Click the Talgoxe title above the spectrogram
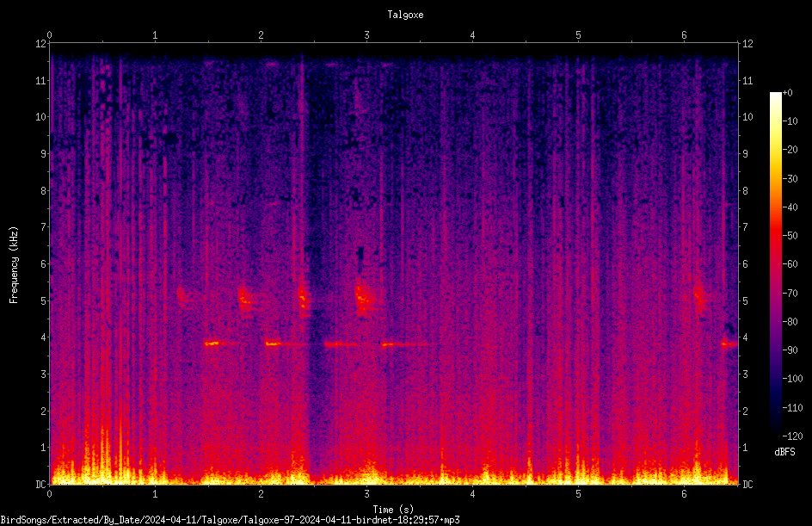This screenshot has width=812, height=526. click(x=405, y=15)
